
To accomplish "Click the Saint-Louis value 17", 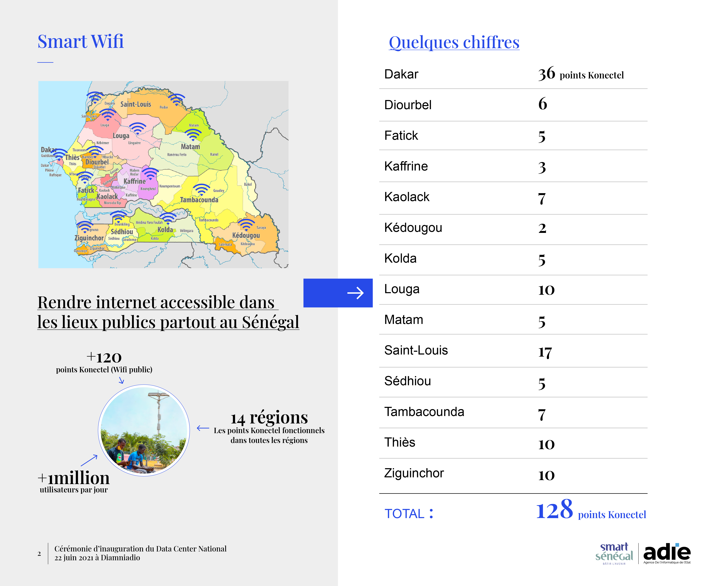I will 545,352.
